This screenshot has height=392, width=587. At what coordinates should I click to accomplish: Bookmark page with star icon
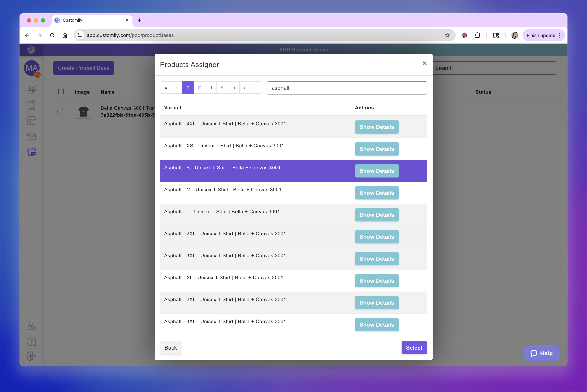click(447, 35)
